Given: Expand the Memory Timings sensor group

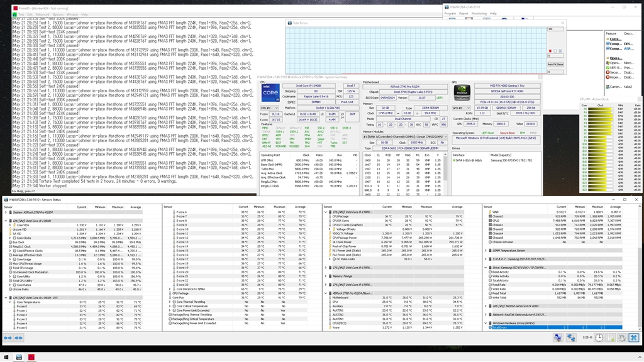Looking at the screenshot, I should pos(326,276).
